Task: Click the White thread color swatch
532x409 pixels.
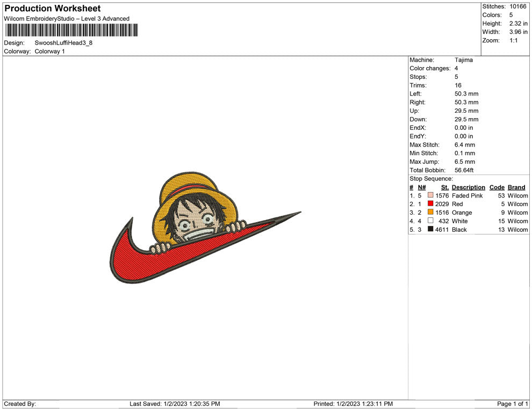Action: (430, 221)
